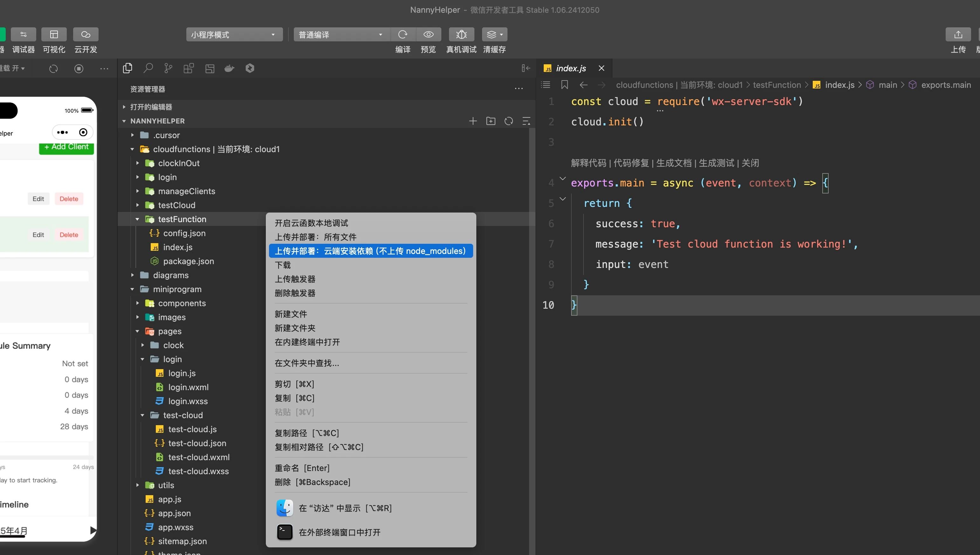This screenshot has height=555, width=980.
Task: Toggle the Visualization panel button
Action: 54,35
